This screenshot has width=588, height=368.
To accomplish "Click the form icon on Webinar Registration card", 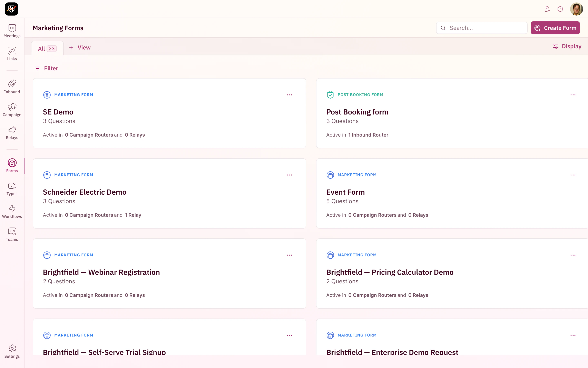I will 47,255.
